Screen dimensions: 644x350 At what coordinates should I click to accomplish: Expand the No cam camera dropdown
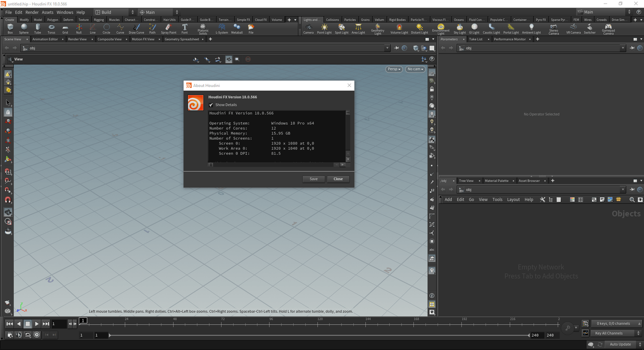tap(416, 69)
